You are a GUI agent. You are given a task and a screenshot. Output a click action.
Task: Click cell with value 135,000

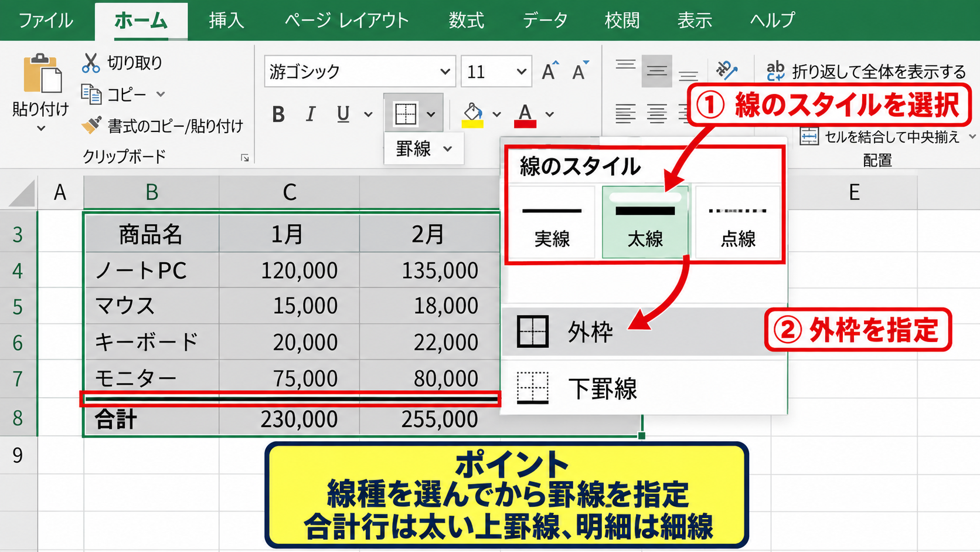pos(430,270)
